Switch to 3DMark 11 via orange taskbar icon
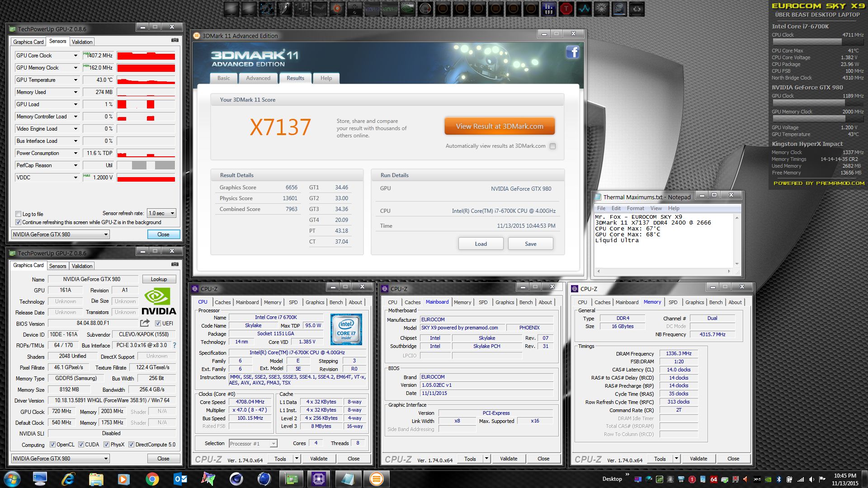This screenshot has height=488, width=868. [x=376, y=479]
